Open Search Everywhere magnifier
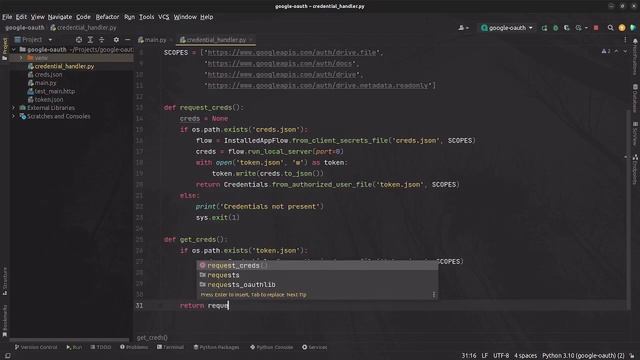This screenshot has width=640, height=360. coord(610,28)
